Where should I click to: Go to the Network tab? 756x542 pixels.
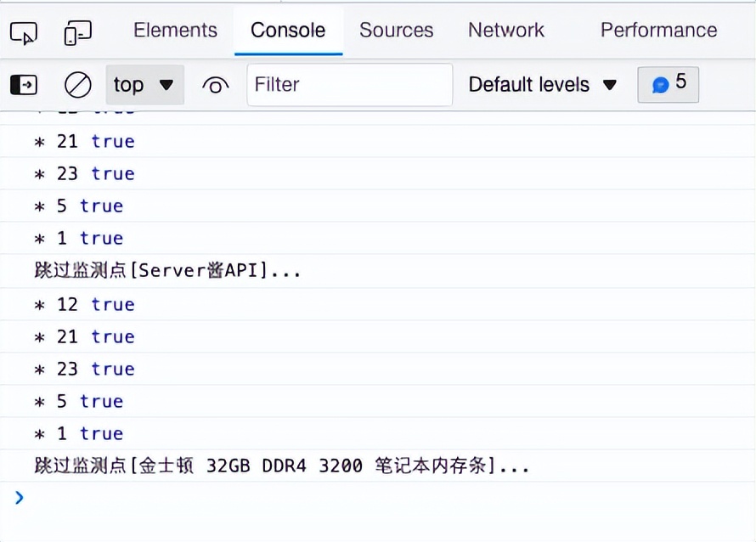click(506, 30)
